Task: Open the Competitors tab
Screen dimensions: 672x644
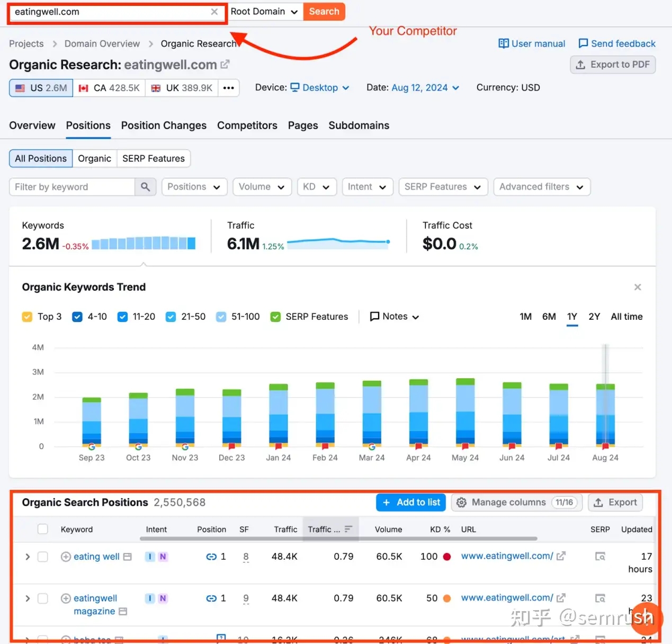Action: click(247, 126)
